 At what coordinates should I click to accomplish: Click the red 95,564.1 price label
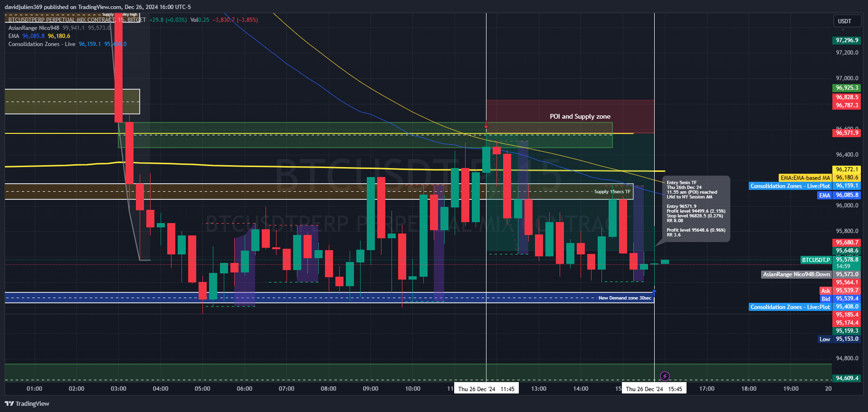848,282
